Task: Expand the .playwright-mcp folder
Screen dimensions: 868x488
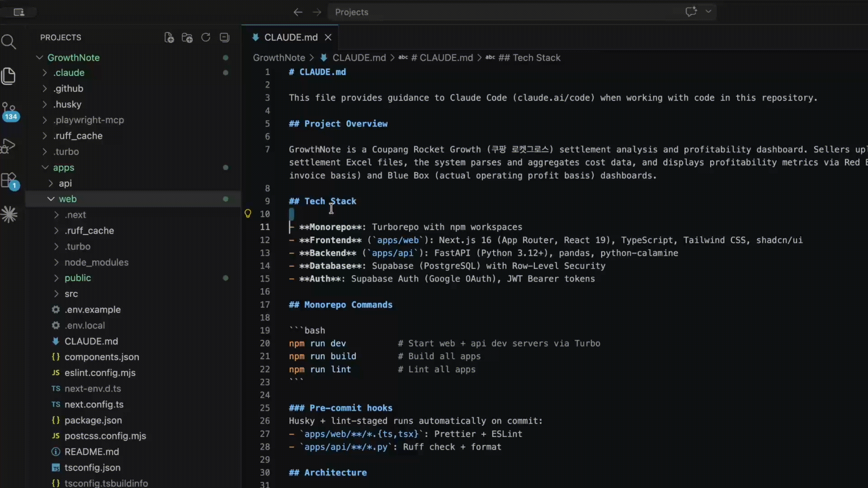Action: [x=133, y=120]
